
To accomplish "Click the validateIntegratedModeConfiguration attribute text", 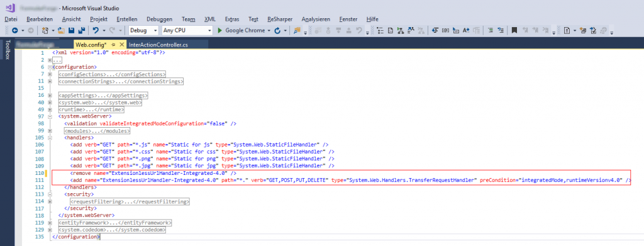I will pyautogui.click(x=152, y=123).
